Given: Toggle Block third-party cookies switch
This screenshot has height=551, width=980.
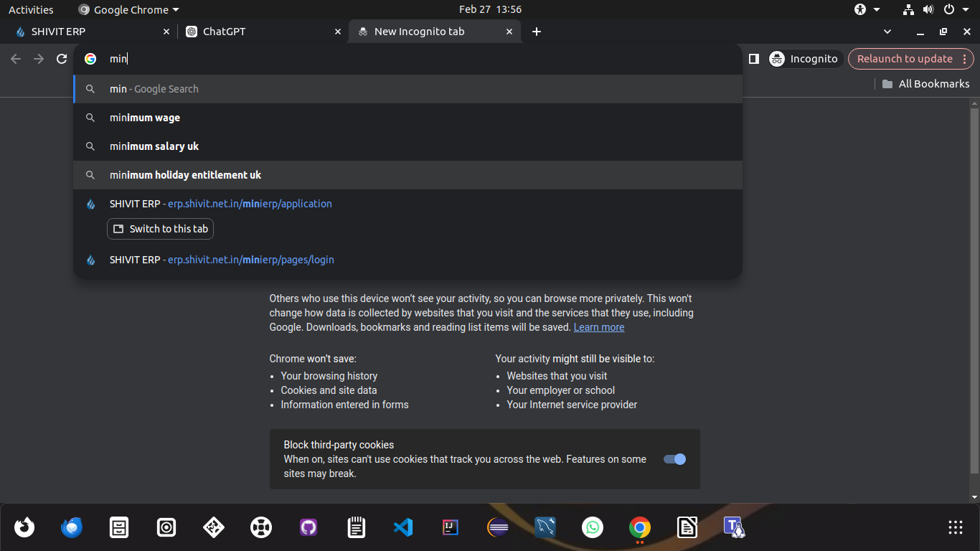Looking at the screenshot, I should click(674, 459).
